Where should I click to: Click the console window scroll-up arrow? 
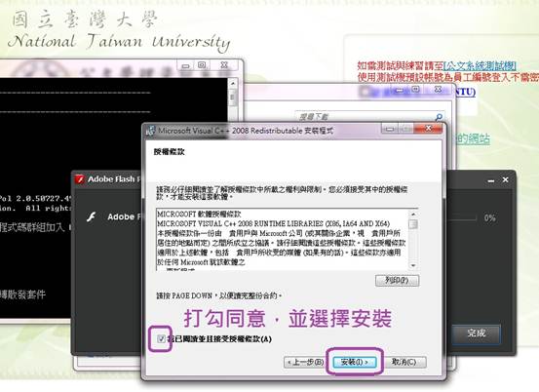(233, 84)
